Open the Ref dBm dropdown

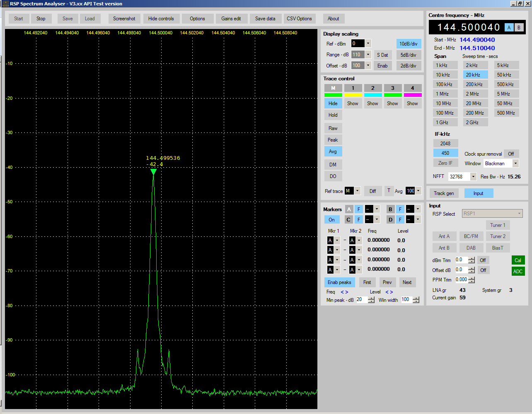(368, 43)
